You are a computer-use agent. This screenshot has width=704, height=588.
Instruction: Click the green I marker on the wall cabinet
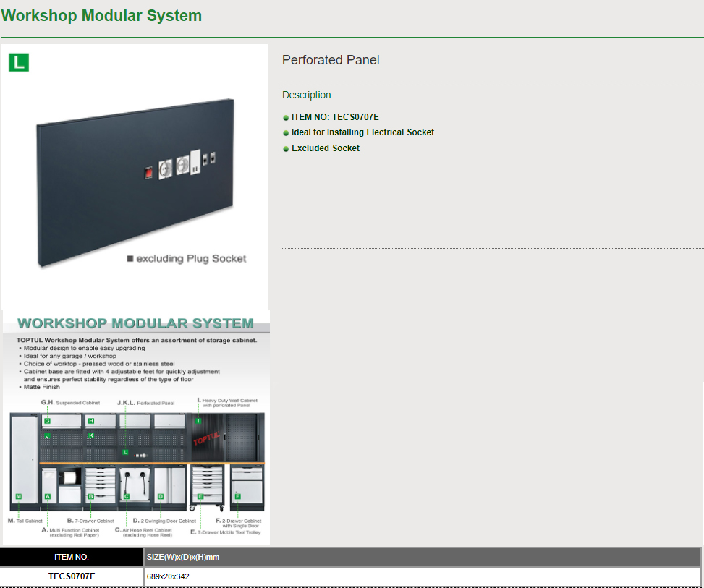click(198, 420)
